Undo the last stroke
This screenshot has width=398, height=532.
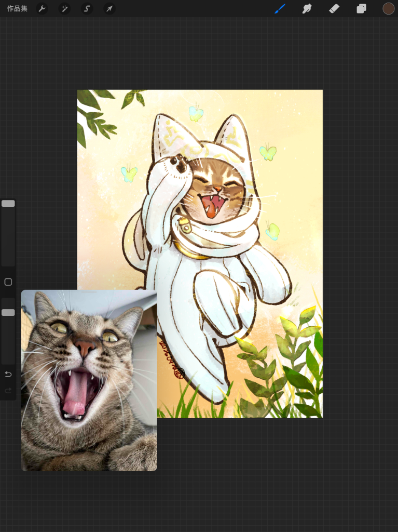point(8,374)
